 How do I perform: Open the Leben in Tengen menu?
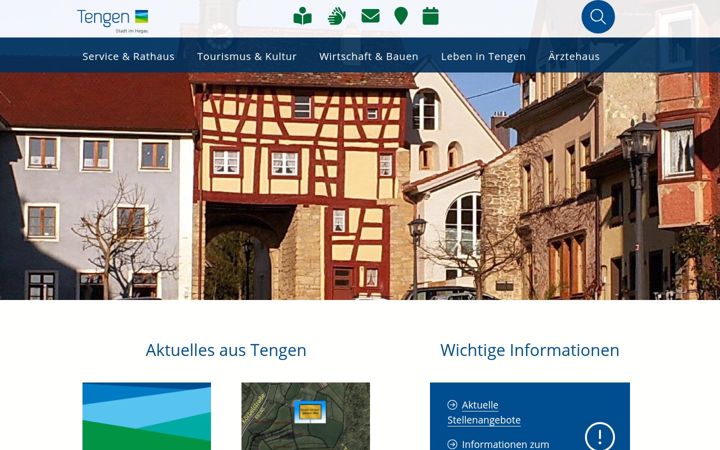tap(483, 56)
